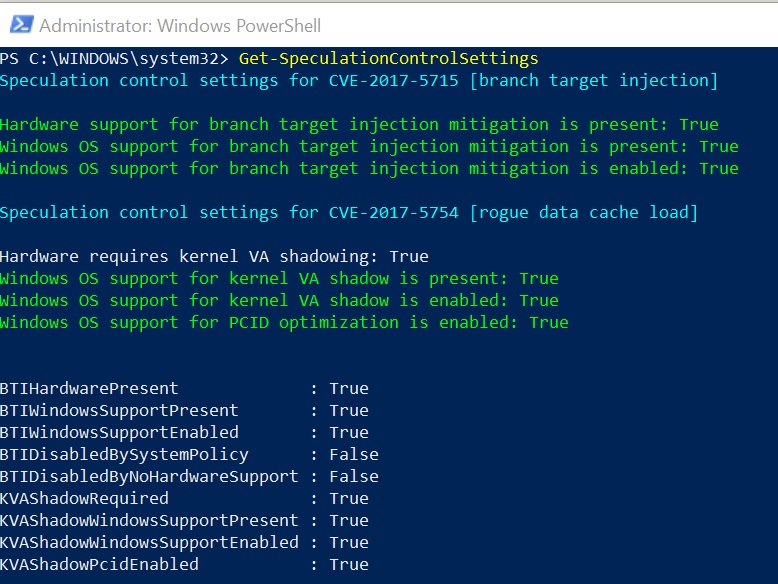Click the BTIHardwarePresent property name
Screen dimensions: 778x584
89,388
